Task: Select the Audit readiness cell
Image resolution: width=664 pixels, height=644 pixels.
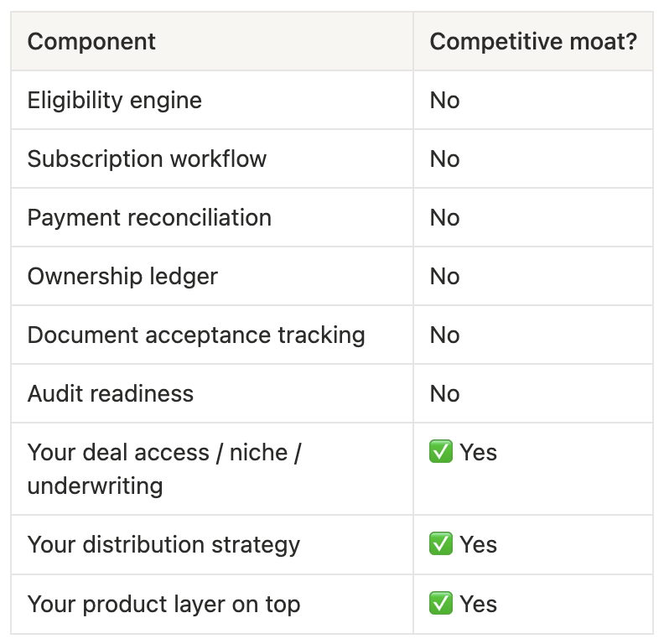Action: tap(111, 394)
